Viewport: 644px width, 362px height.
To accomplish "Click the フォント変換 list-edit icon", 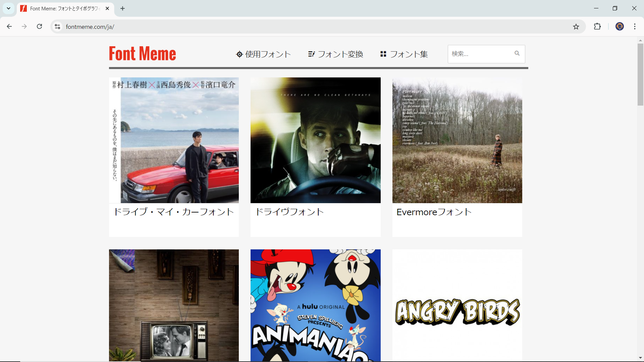I will pyautogui.click(x=311, y=54).
